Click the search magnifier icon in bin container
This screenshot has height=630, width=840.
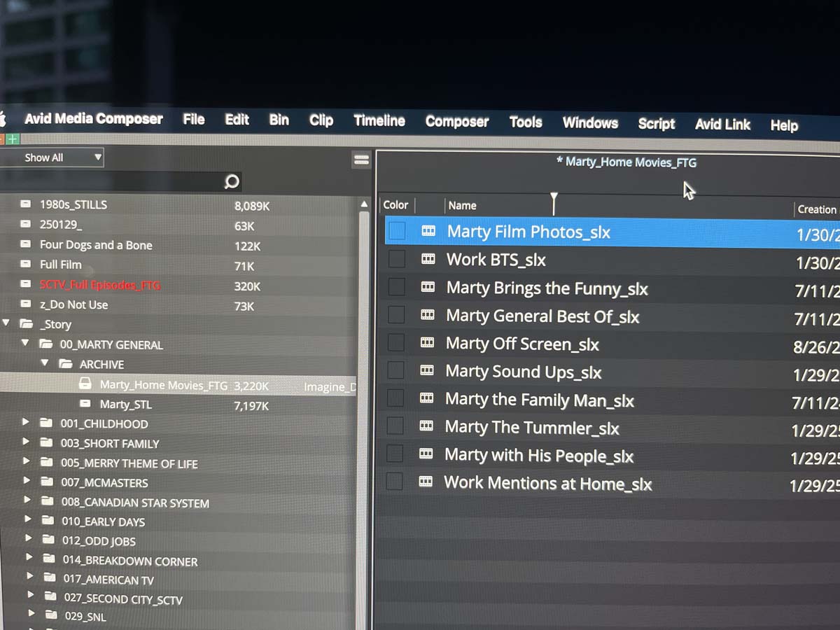click(232, 182)
